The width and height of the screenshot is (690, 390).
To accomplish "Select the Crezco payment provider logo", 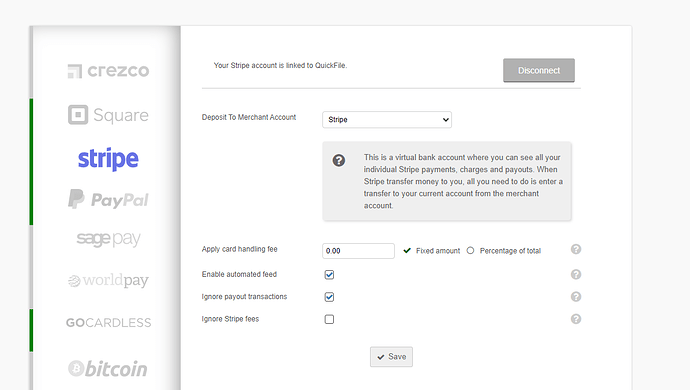I will [x=108, y=71].
